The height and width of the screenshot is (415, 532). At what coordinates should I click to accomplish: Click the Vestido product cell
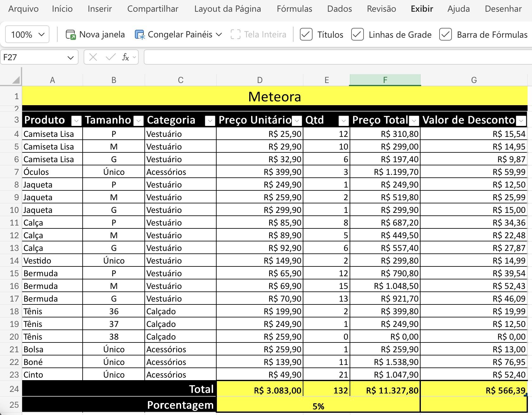[53, 260]
